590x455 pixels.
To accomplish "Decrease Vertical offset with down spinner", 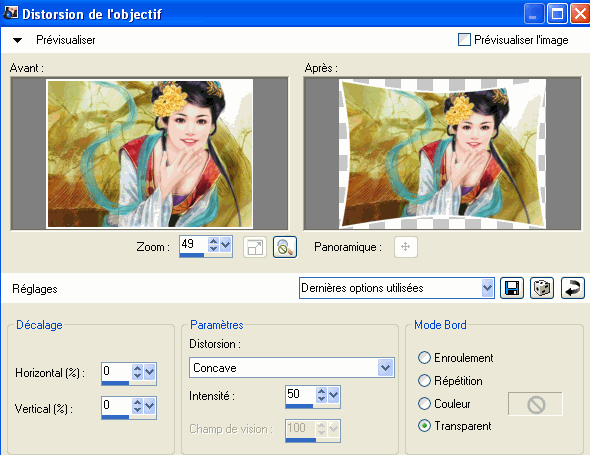I will [x=137, y=409].
